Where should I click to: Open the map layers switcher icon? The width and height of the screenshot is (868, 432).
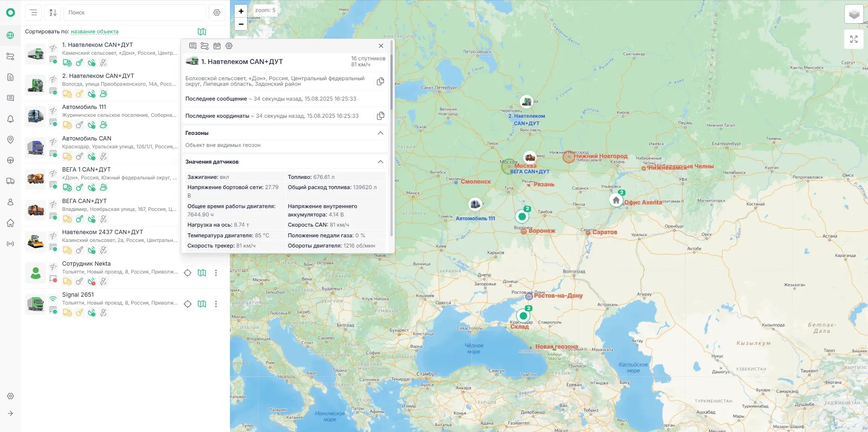pyautogui.click(x=854, y=14)
